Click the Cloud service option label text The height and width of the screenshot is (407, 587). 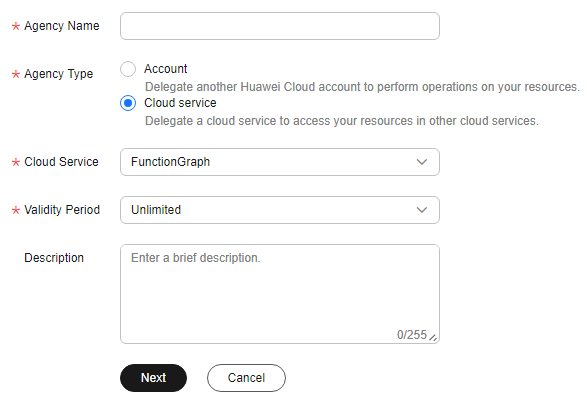click(180, 103)
